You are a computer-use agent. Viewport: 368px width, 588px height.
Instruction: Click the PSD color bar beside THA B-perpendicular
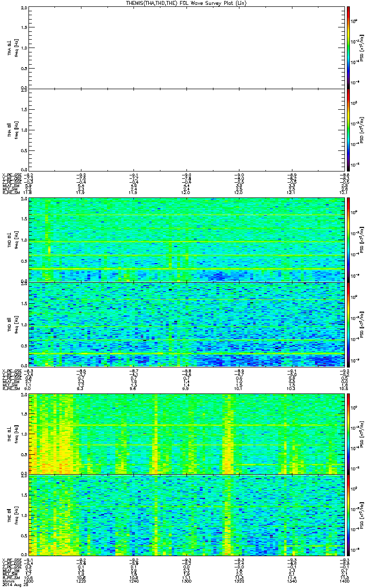tap(348, 48)
